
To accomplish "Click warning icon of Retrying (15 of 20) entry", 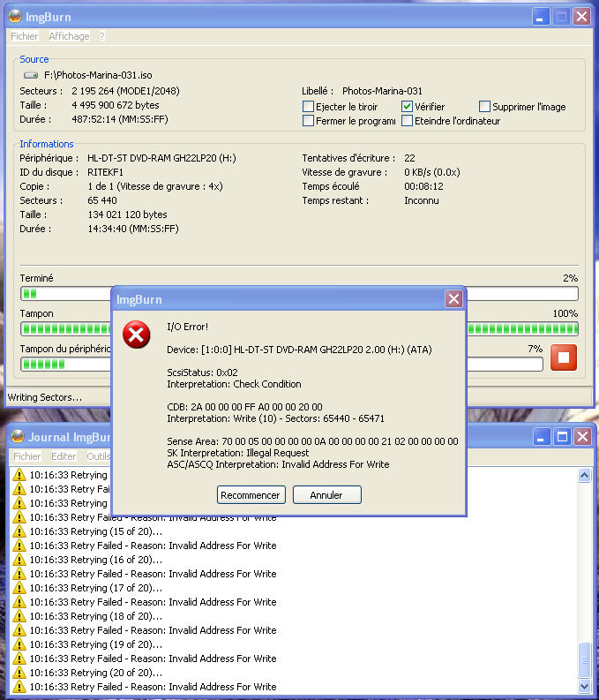I will (x=19, y=531).
